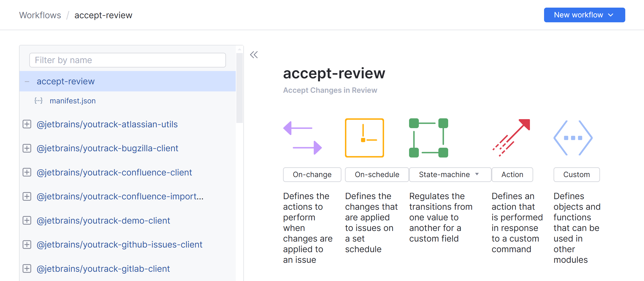Add an On-schedule rule
Image resolution: width=644 pixels, height=281 pixels.
[x=377, y=175]
